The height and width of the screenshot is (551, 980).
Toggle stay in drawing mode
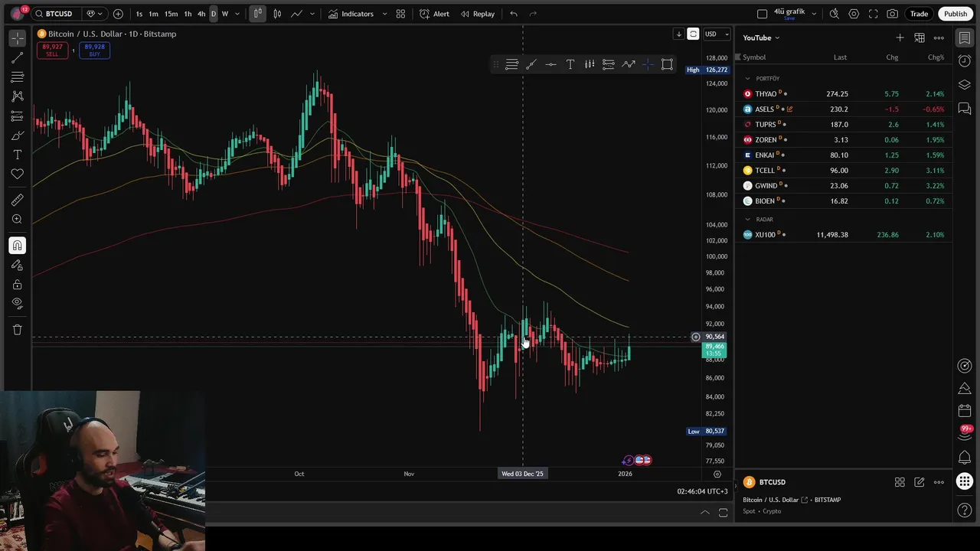coord(17,265)
